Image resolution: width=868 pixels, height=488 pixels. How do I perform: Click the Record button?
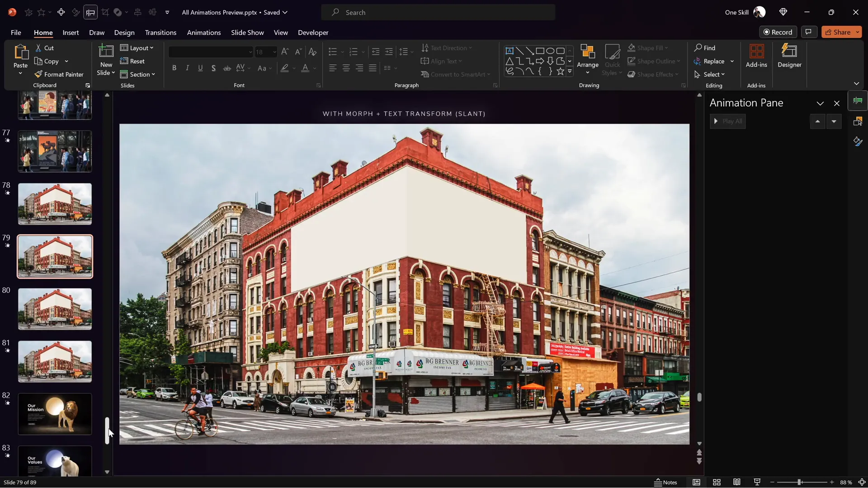tap(778, 32)
